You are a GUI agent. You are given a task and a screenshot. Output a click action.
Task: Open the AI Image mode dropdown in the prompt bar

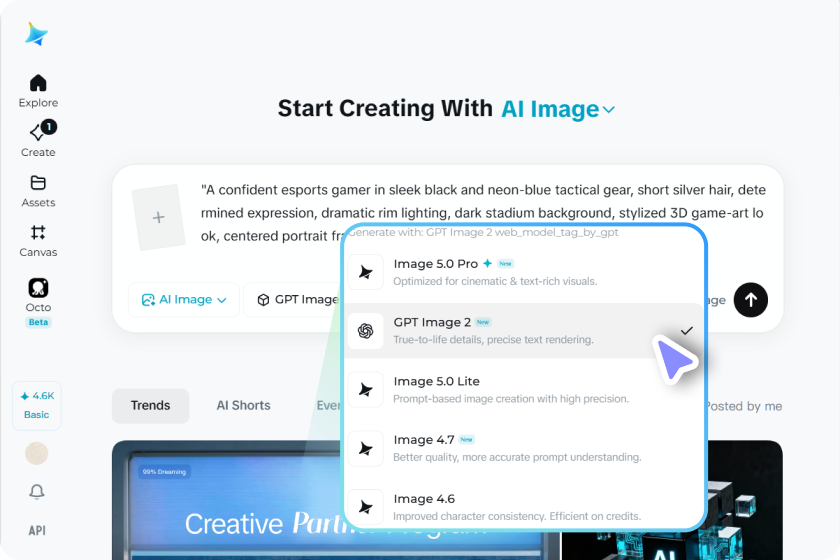pos(184,300)
